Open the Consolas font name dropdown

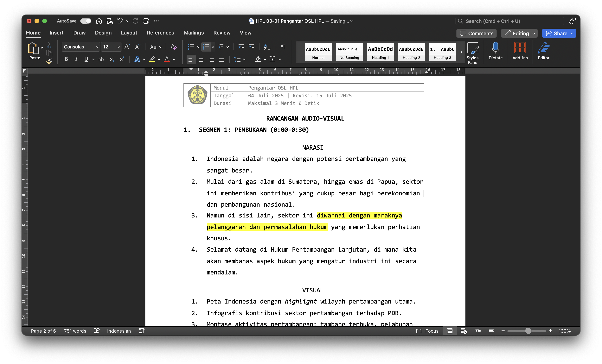click(97, 47)
